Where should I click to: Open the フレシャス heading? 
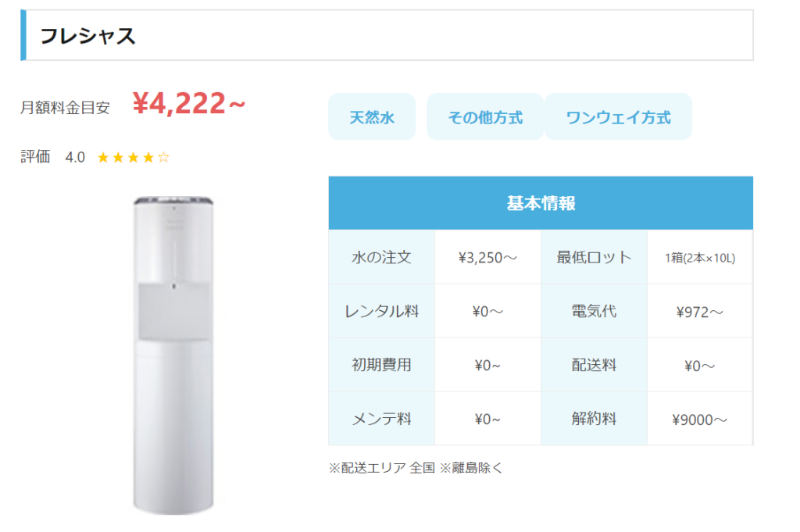[x=87, y=36]
